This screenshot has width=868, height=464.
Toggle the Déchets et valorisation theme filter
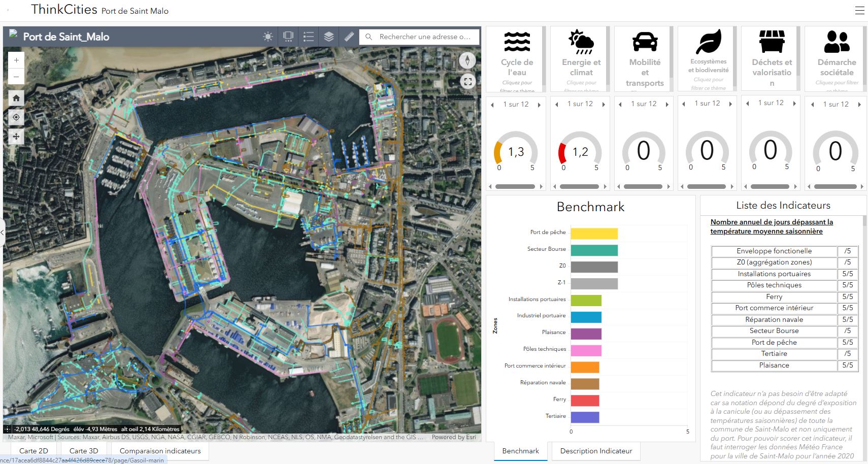(x=770, y=57)
